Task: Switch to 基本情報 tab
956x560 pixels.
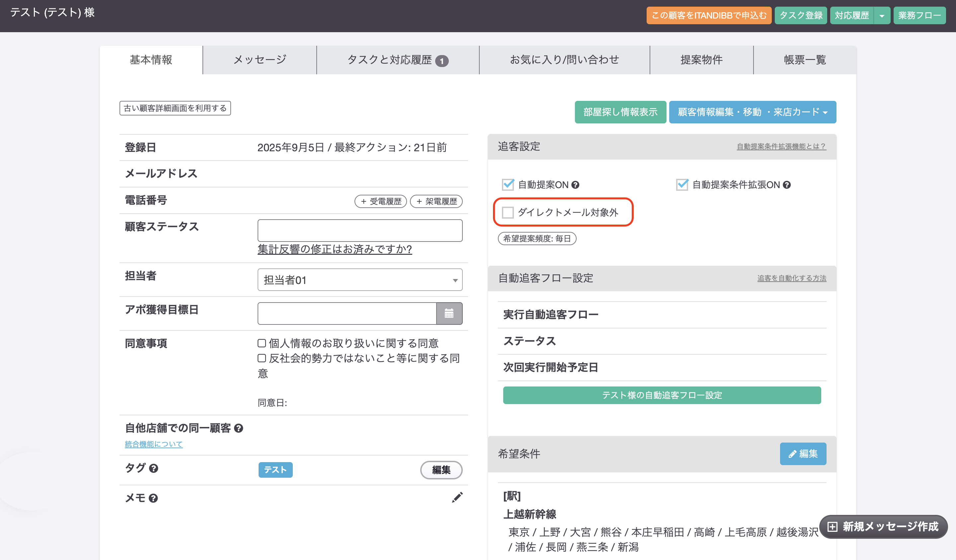Action: coord(151,60)
